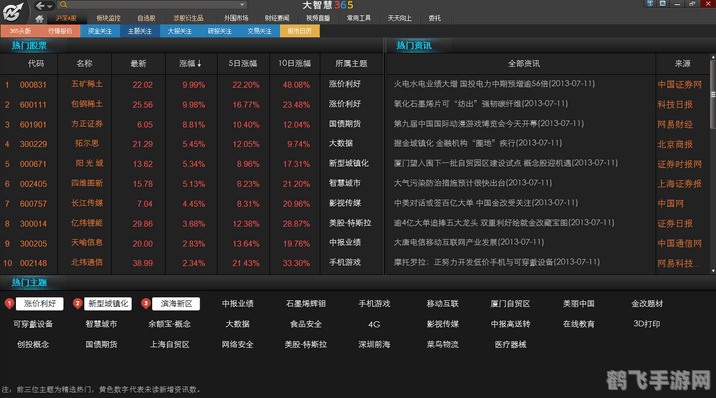
Task: Open the 中报业绩 theme link
Action: click(x=237, y=304)
